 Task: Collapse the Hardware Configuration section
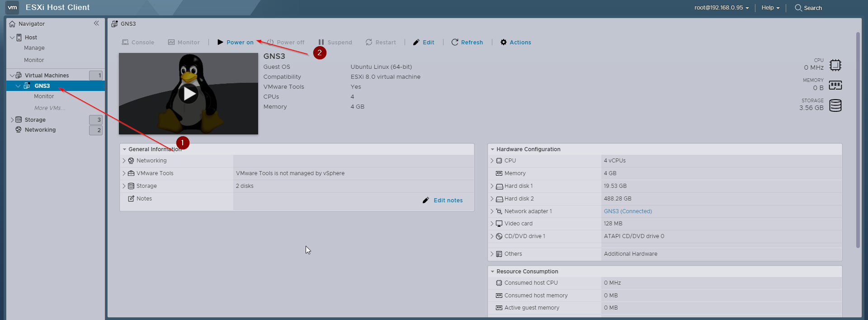click(x=492, y=149)
